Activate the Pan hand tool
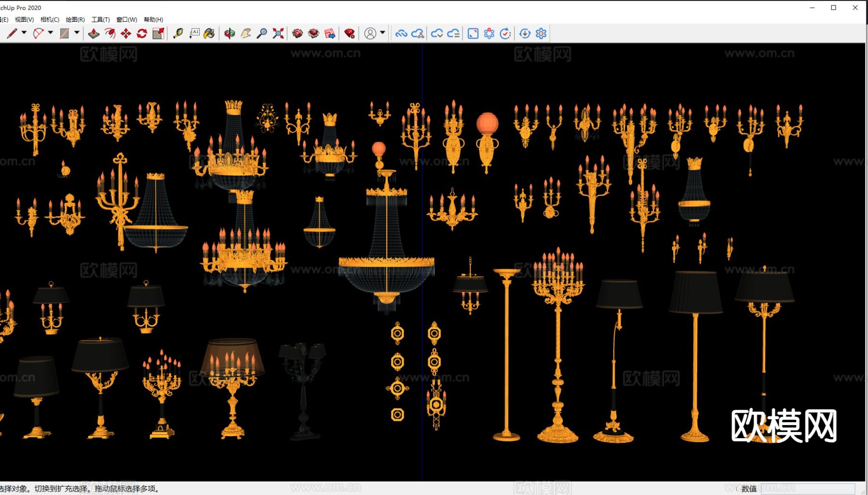This screenshot has width=868, height=495. [x=246, y=33]
